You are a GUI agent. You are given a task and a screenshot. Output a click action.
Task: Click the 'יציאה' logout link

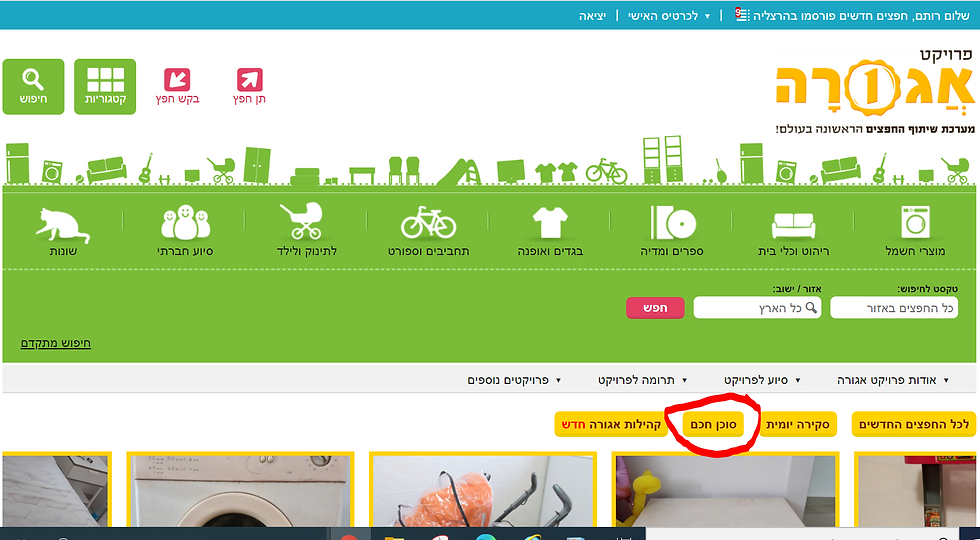click(x=592, y=16)
